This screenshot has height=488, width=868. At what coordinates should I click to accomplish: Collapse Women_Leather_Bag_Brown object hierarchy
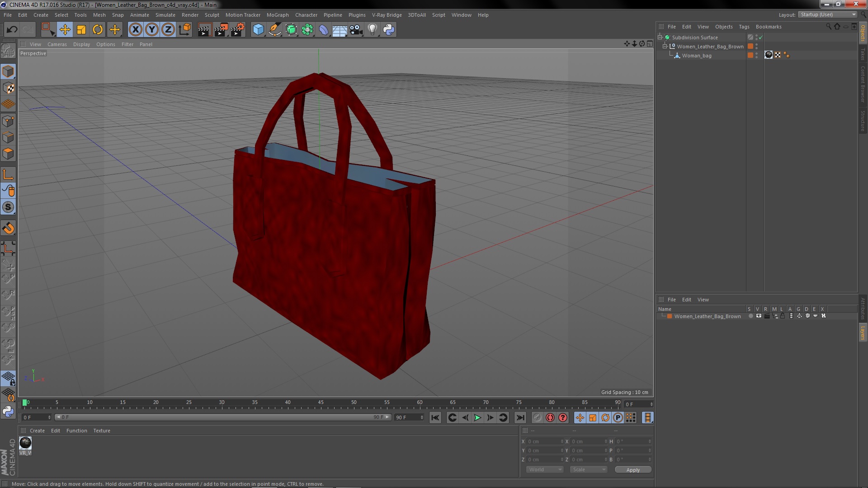coord(665,47)
